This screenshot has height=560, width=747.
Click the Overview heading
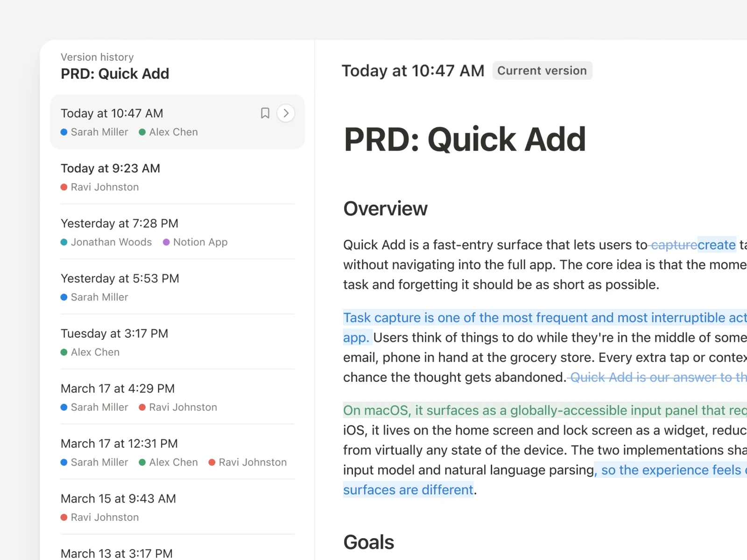386,209
